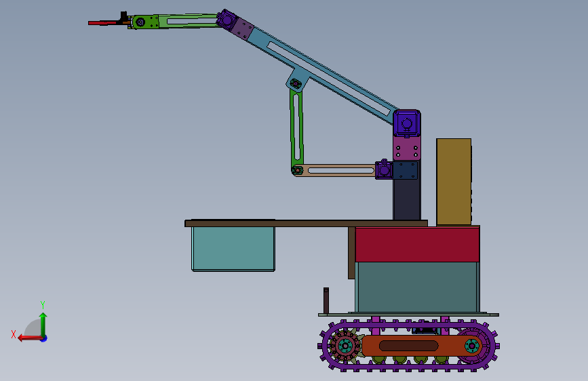
Task: Select the tall yellow-brown box on the robot
Action: (454, 182)
